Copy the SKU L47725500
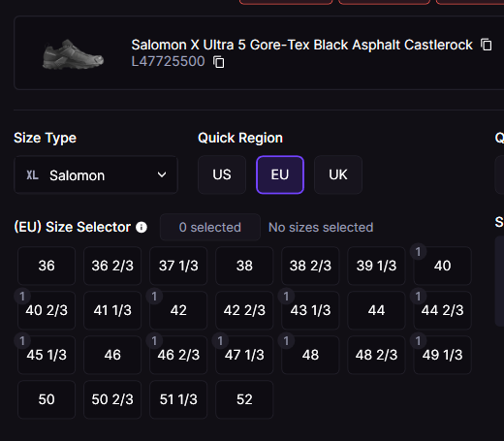Viewport: 504px width, 441px height. (x=219, y=62)
